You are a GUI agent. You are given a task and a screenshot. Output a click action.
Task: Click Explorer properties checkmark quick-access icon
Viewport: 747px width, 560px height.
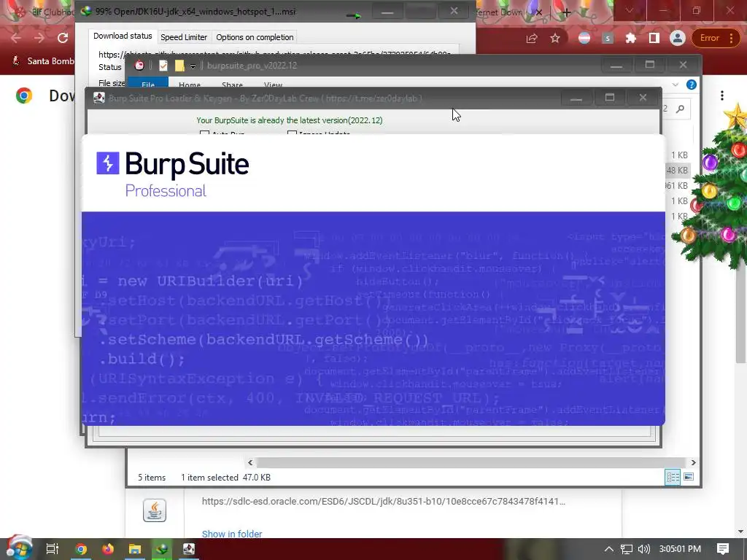163,66
